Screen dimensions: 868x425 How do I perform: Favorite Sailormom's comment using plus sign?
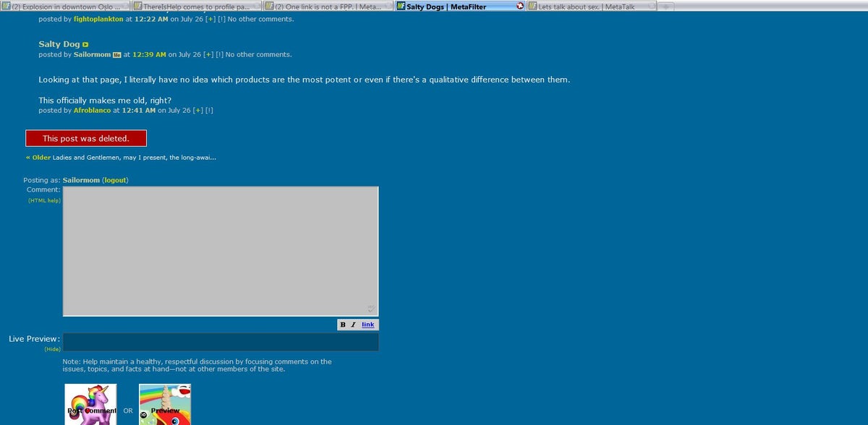coord(209,55)
